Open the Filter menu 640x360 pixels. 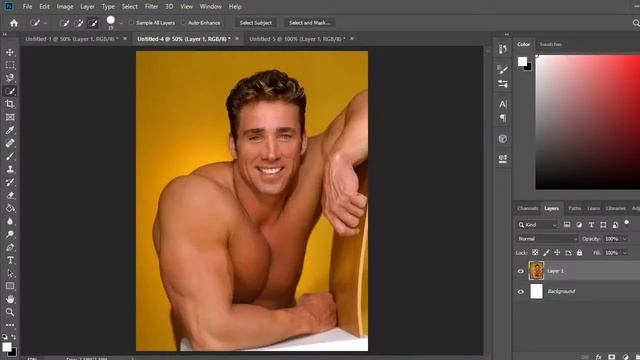(x=151, y=7)
